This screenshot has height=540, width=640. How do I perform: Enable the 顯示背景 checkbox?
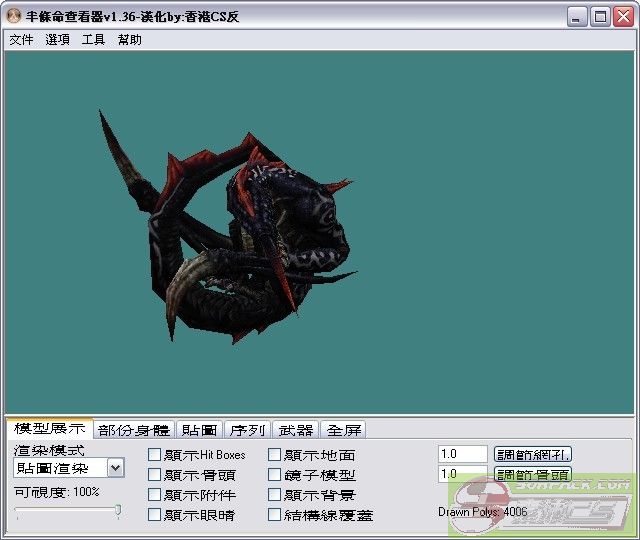click(x=274, y=494)
